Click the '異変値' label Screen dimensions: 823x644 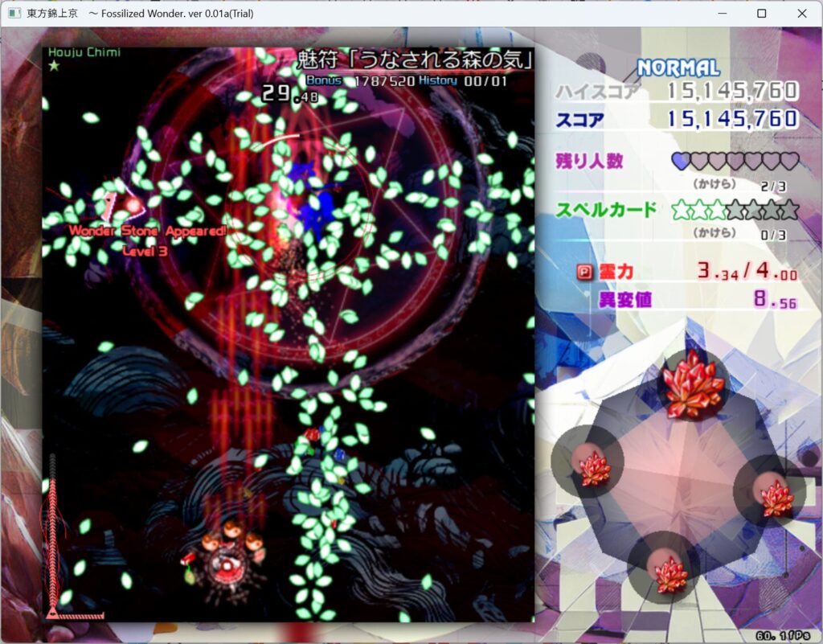pos(625,300)
